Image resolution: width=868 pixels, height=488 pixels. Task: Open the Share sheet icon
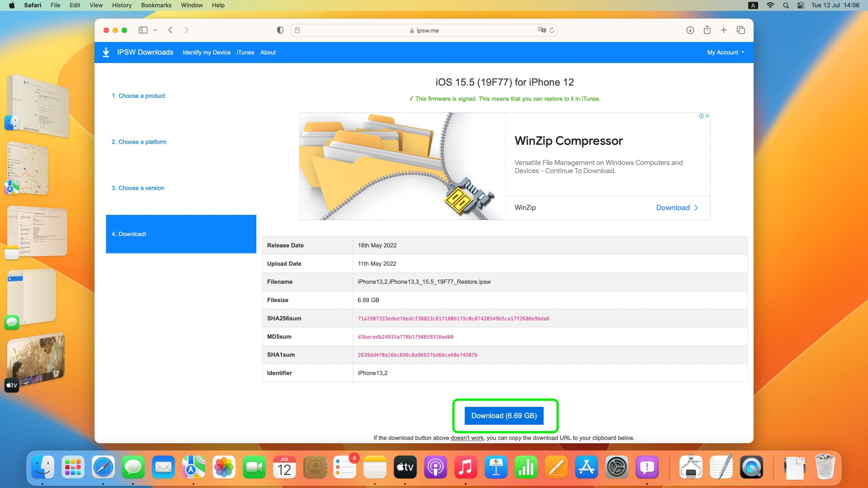(707, 30)
